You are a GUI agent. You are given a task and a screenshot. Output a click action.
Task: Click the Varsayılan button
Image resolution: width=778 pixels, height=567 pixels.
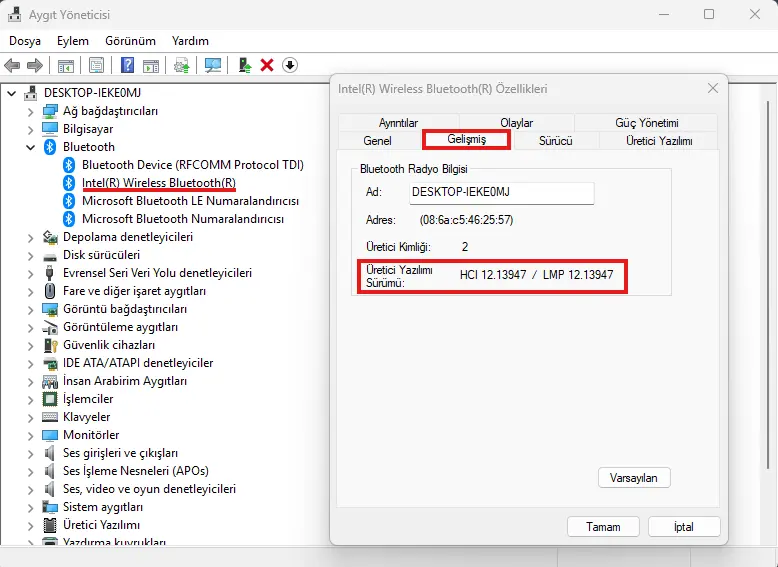click(x=634, y=478)
